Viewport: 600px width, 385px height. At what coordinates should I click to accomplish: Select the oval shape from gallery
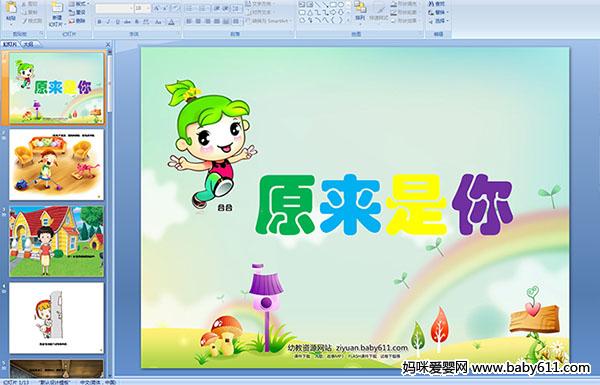click(x=341, y=4)
